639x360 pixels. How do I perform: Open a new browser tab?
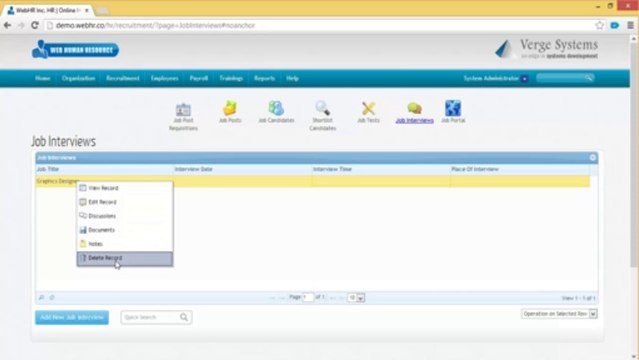click(103, 11)
